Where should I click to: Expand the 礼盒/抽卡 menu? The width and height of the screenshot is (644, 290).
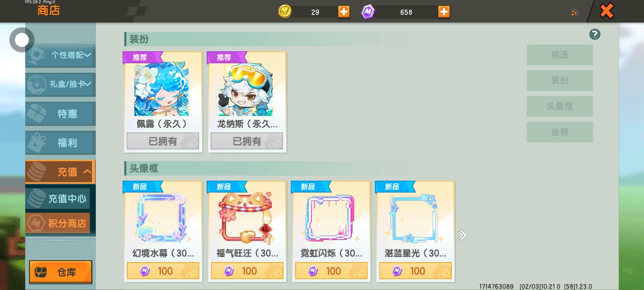61,84
